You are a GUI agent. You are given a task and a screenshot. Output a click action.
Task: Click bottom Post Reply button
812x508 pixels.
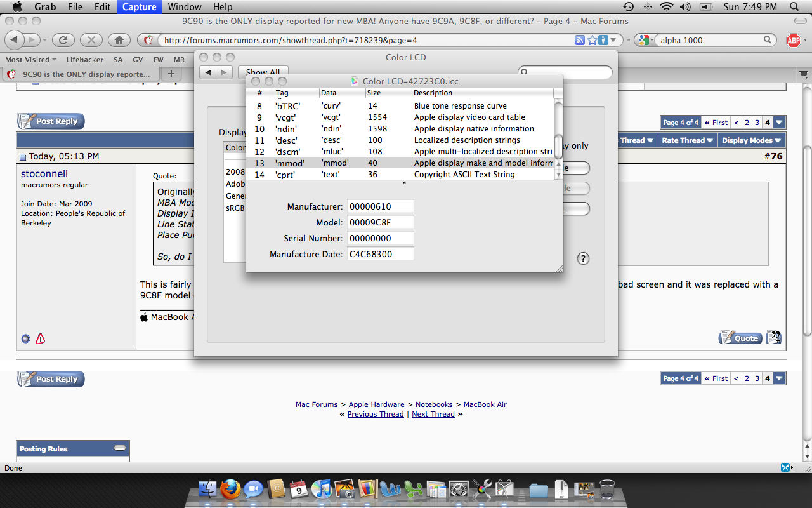(51, 379)
